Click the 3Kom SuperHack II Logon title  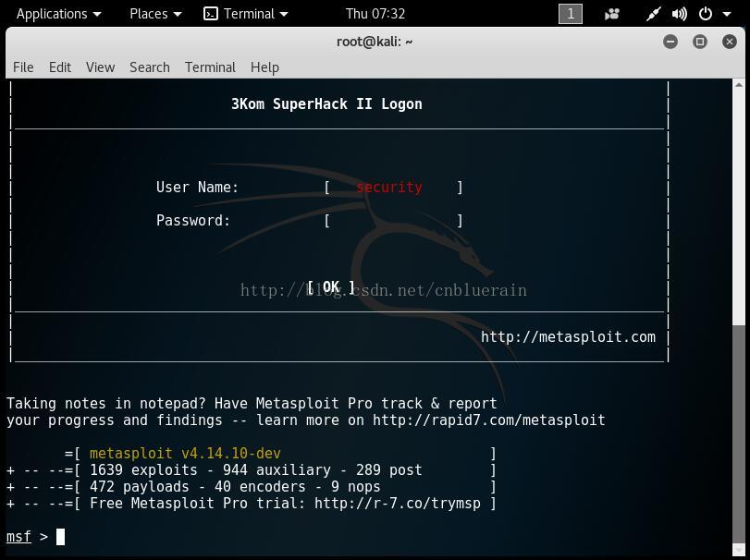(326, 103)
